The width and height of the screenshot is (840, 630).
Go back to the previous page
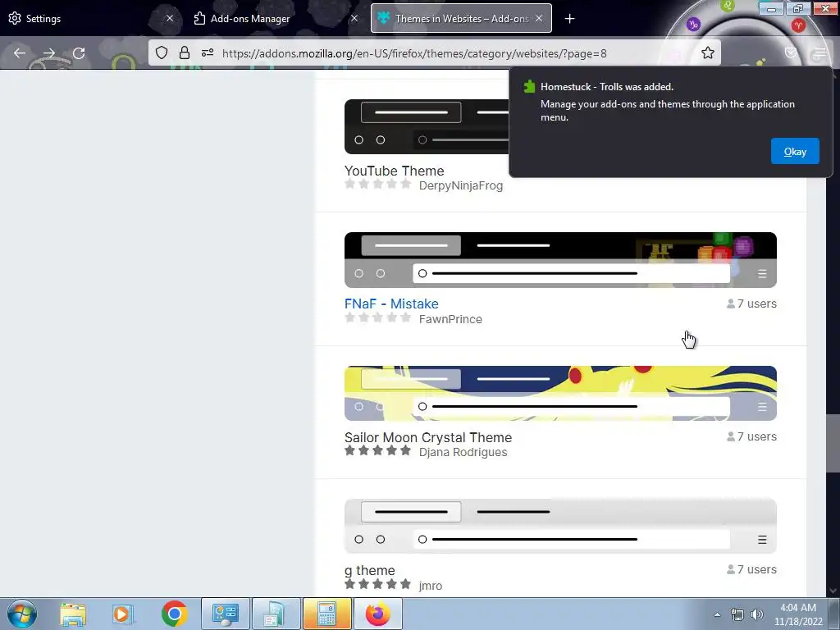[20, 53]
